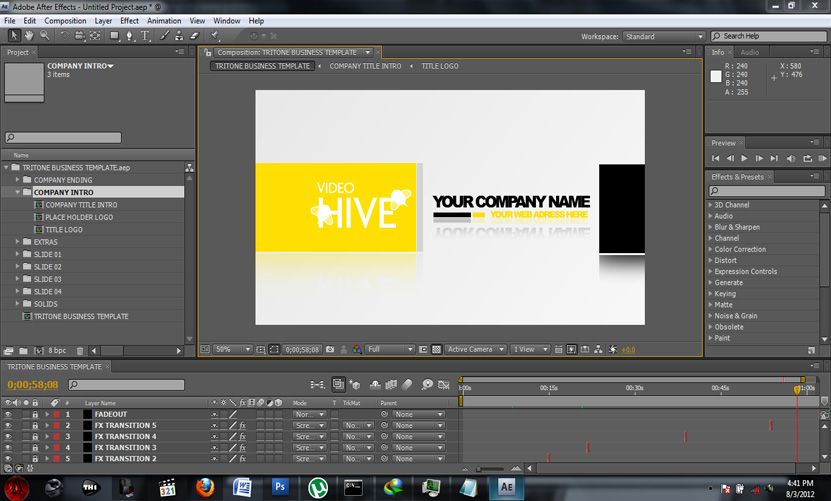Select the arrow Selection tool

coord(14,36)
